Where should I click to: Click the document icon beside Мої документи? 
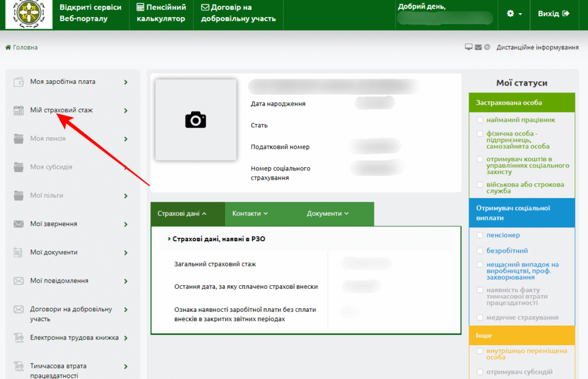point(18,252)
